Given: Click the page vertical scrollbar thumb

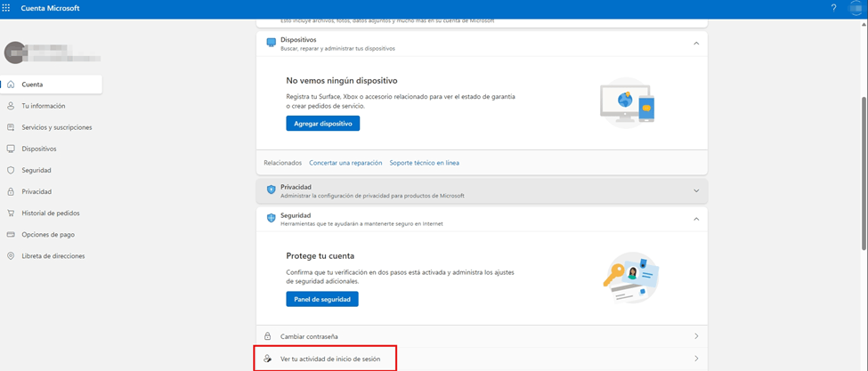Looking at the screenshot, I should (864, 173).
